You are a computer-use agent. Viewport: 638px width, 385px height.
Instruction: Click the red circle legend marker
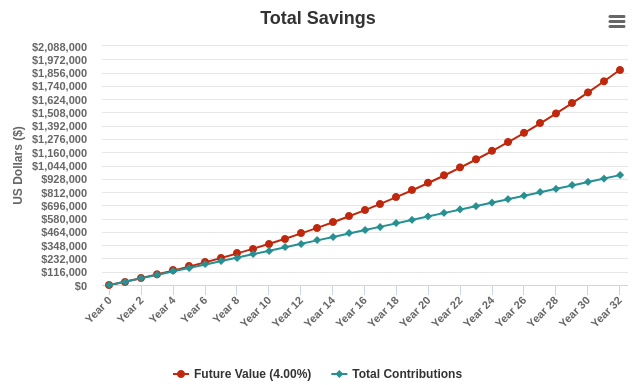click(x=181, y=374)
